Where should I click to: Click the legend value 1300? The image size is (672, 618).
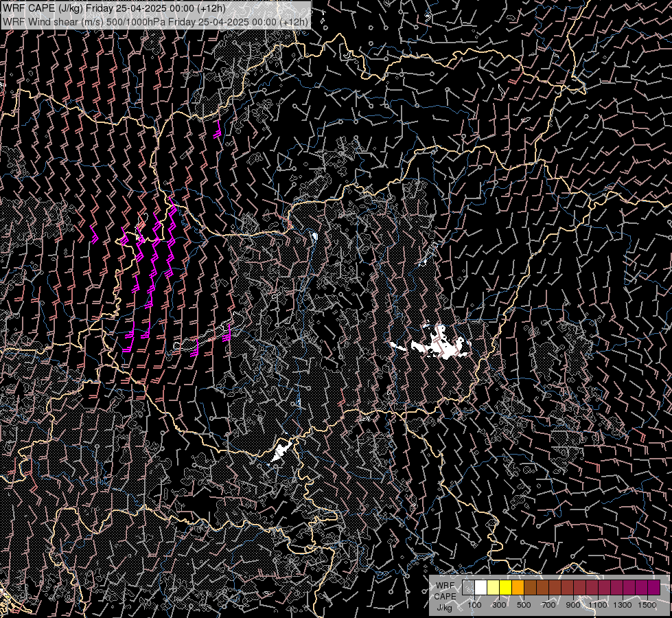point(623,605)
